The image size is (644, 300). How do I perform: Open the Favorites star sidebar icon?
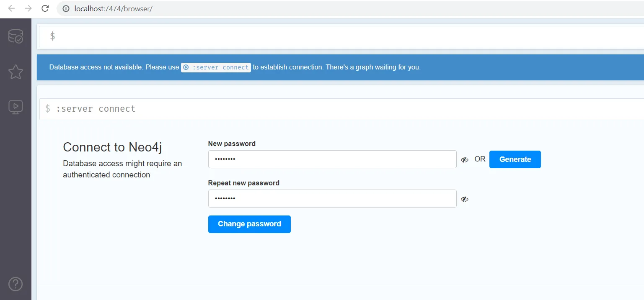pyautogui.click(x=16, y=72)
